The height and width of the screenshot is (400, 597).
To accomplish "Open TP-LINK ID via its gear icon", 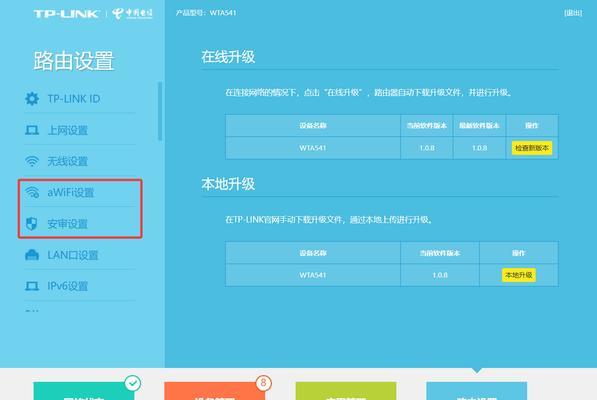I will pyautogui.click(x=32, y=99).
